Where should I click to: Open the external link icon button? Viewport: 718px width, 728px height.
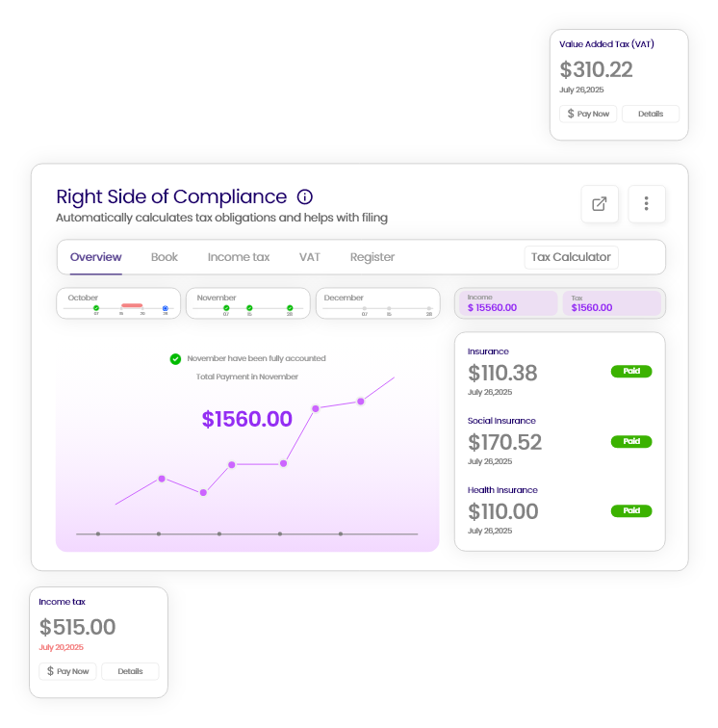[x=600, y=204]
